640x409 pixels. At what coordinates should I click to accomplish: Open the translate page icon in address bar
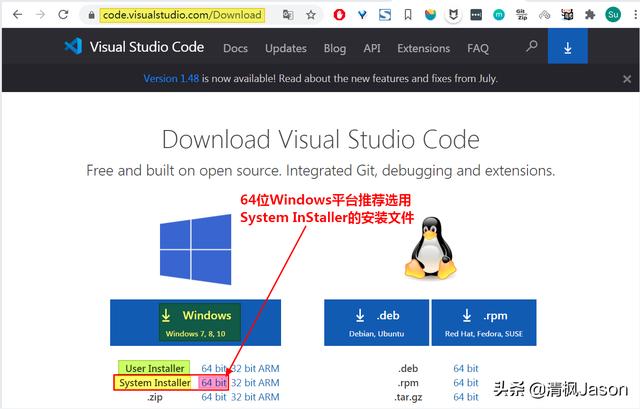[288, 15]
